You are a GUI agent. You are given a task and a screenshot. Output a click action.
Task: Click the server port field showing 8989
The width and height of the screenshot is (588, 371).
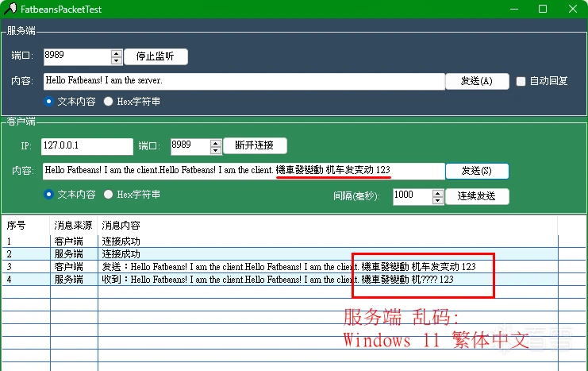[x=77, y=56]
